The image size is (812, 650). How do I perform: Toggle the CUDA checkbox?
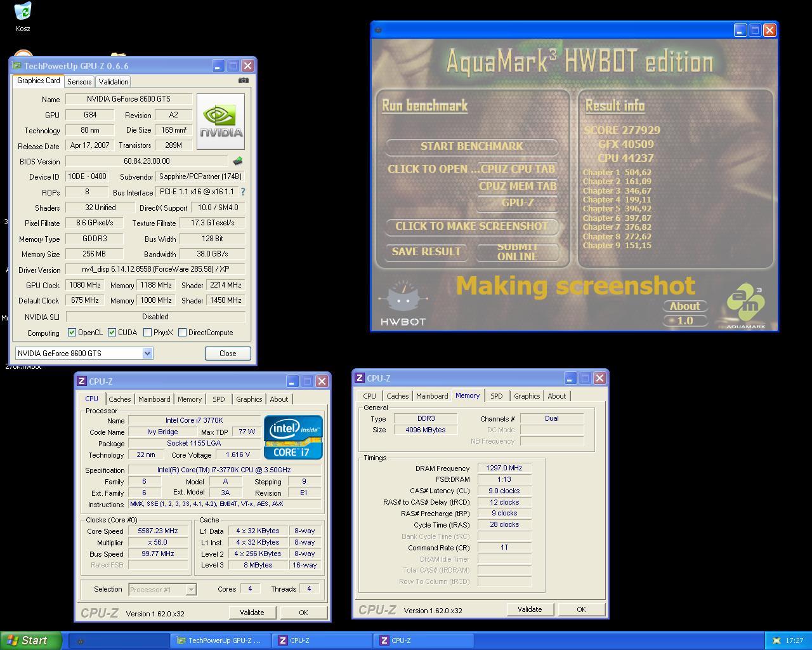(112, 332)
